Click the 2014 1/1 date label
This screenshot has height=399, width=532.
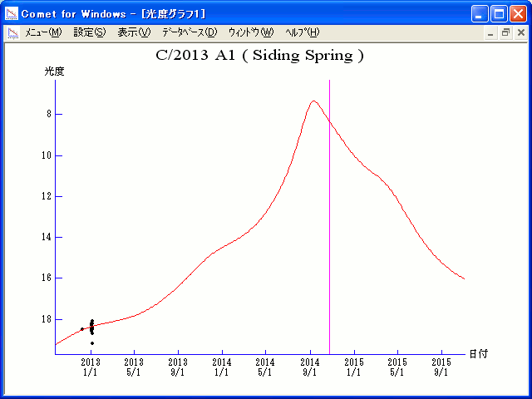pos(222,367)
